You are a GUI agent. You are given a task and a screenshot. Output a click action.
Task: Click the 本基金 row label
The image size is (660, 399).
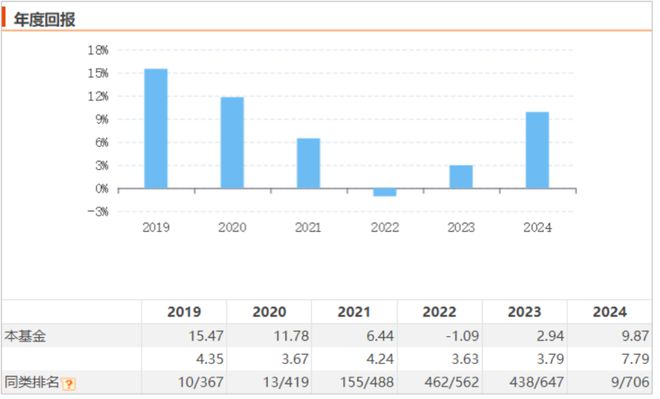click(x=25, y=336)
